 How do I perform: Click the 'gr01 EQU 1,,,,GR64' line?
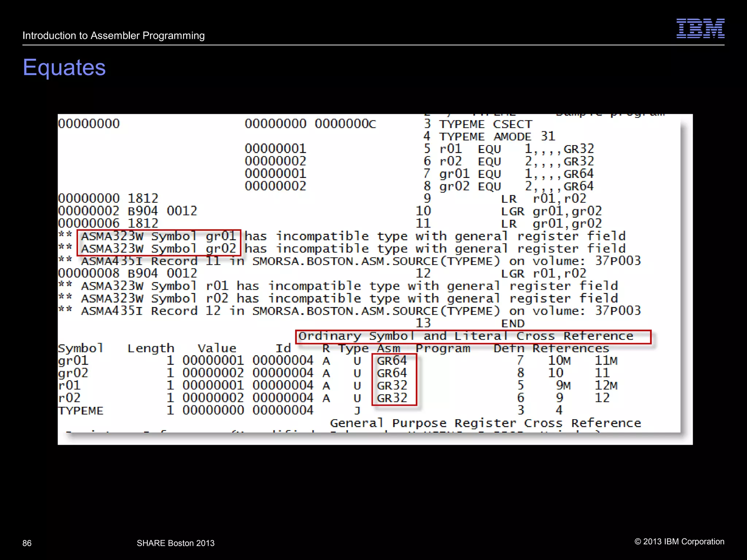pyautogui.click(x=516, y=174)
